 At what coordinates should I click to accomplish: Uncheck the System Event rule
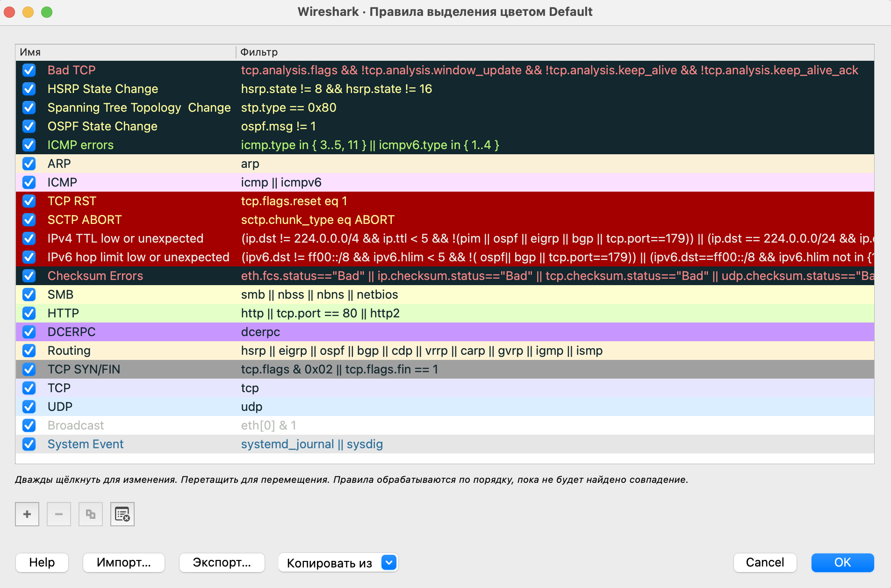[x=29, y=444]
